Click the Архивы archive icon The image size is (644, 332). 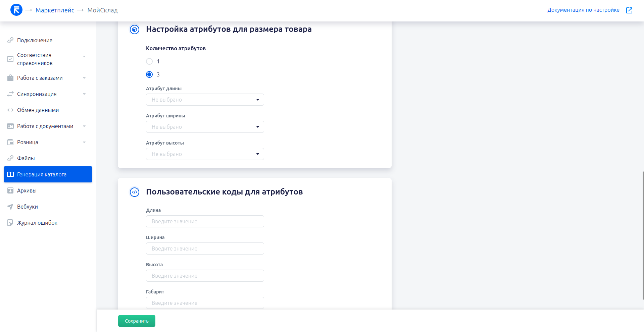click(x=10, y=190)
